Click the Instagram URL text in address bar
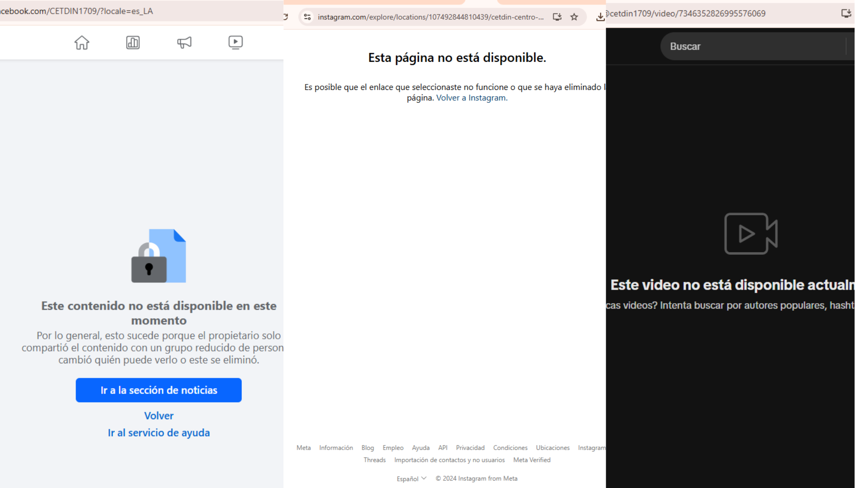The height and width of the screenshot is (488, 868). [x=430, y=17]
